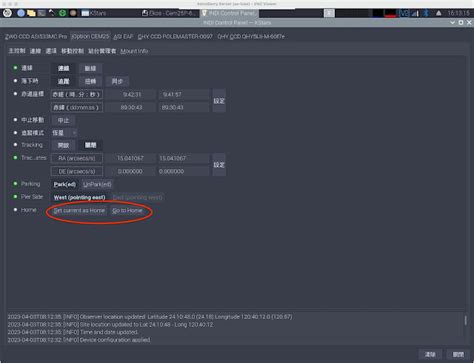Click the 中止 abort motion button

[x=63, y=120]
